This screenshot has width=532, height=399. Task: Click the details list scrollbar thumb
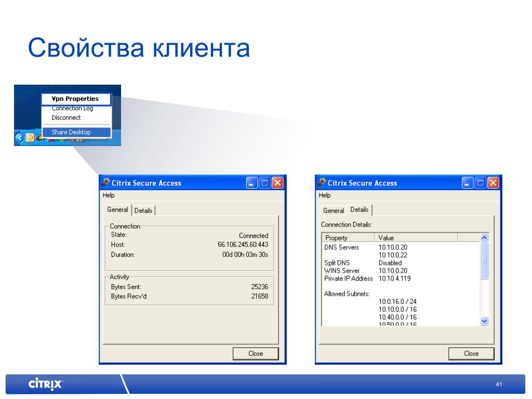(485, 261)
